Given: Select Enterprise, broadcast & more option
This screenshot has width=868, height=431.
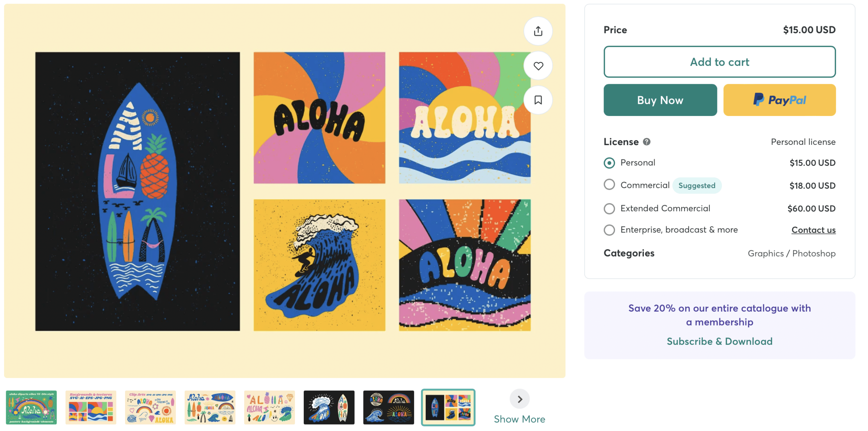Looking at the screenshot, I should [x=609, y=230].
